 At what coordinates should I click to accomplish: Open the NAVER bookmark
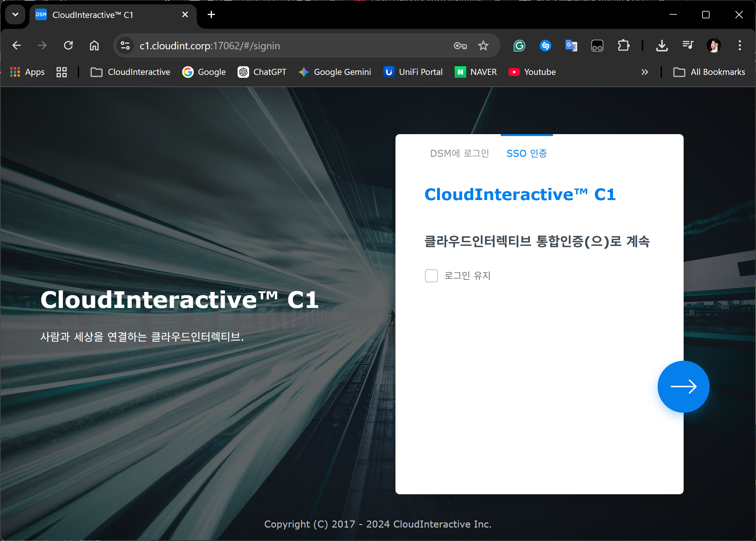[x=476, y=72]
